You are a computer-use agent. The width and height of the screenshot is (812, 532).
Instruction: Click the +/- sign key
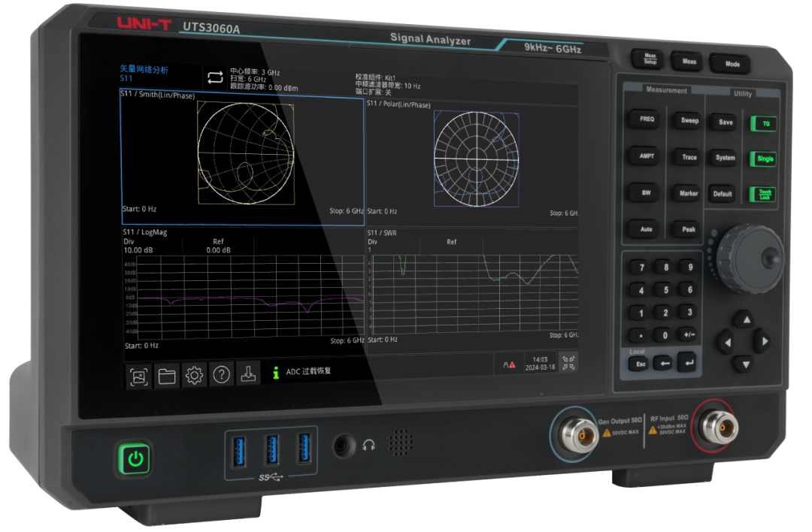pos(689,335)
